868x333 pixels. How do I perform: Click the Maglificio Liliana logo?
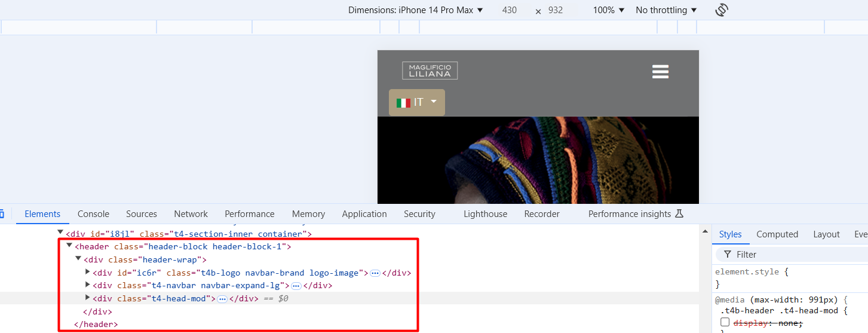click(430, 71)
